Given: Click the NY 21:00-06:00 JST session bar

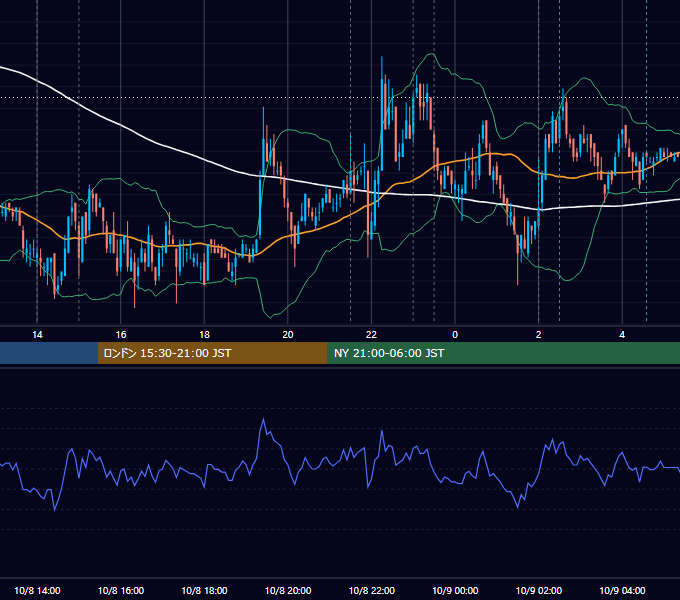Looking at the screenshot, I should [503, 353].
